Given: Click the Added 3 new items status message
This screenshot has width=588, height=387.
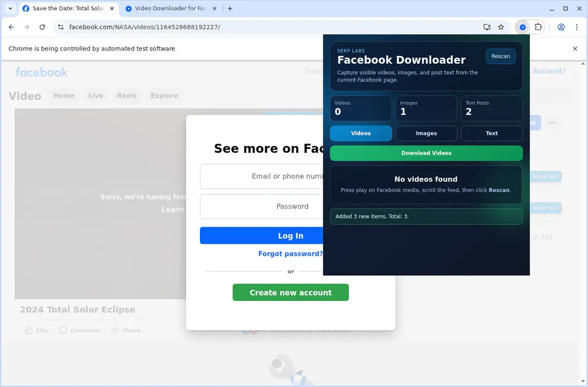Looking at the screenshot, I should coord(426,217).
